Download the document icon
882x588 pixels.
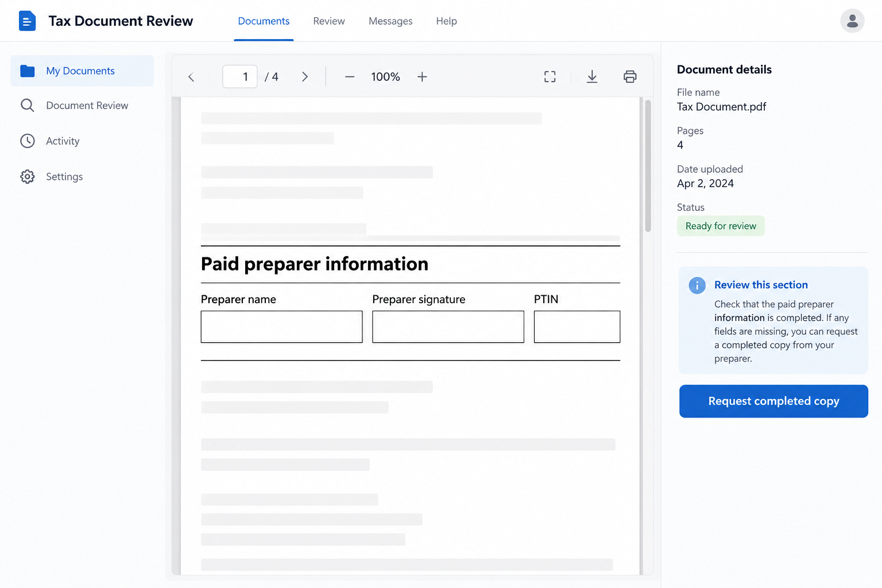[592, 77]
